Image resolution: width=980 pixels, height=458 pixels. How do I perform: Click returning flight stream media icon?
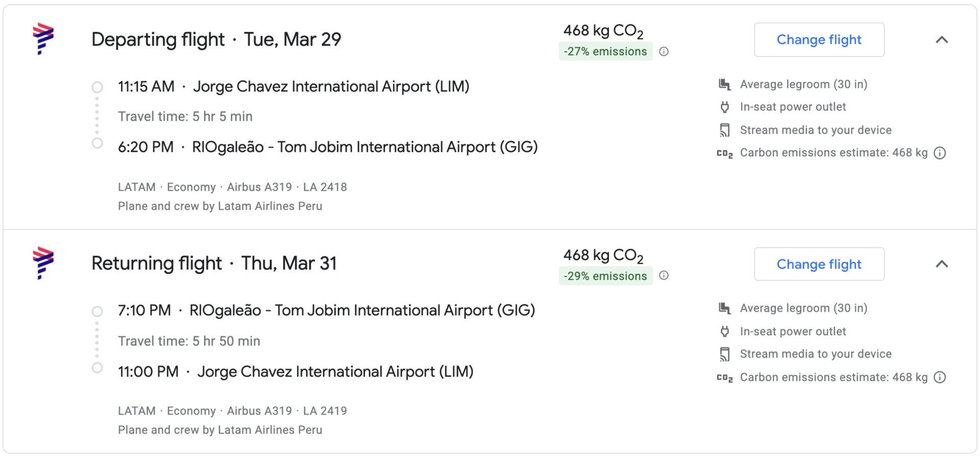tap(724, 354)
